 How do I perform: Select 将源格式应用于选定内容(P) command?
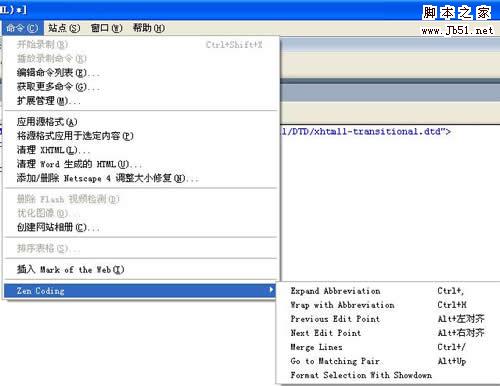pos(141,136)
